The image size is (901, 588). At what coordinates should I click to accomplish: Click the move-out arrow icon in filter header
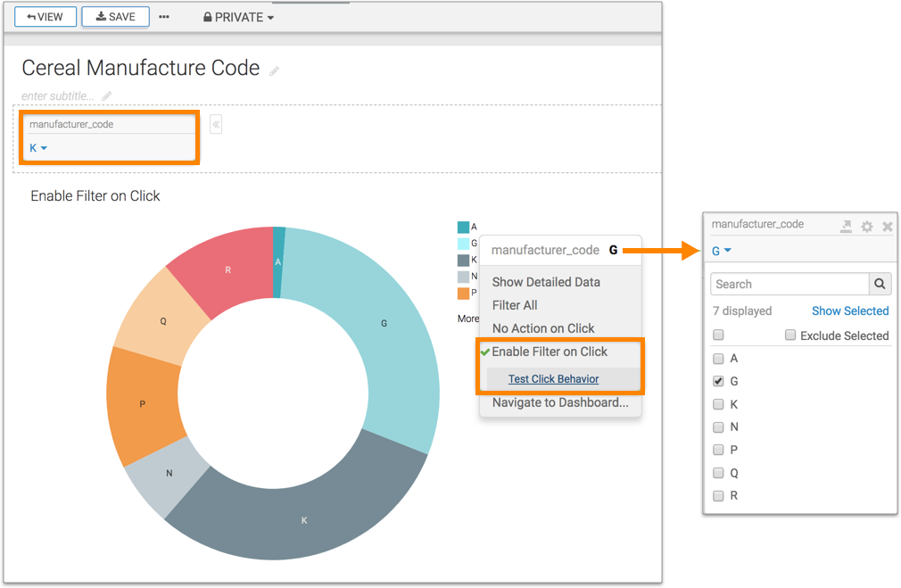[x=846, y=227]
